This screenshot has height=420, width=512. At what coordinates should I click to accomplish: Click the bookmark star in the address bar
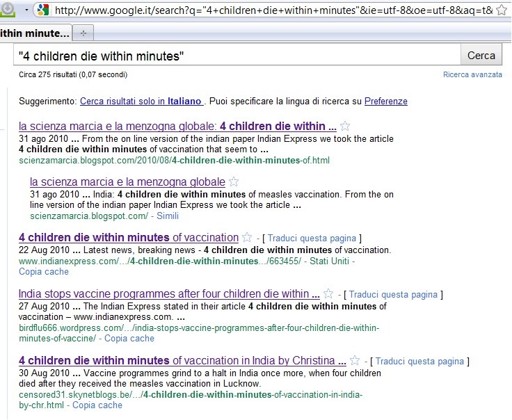point(502,10)
